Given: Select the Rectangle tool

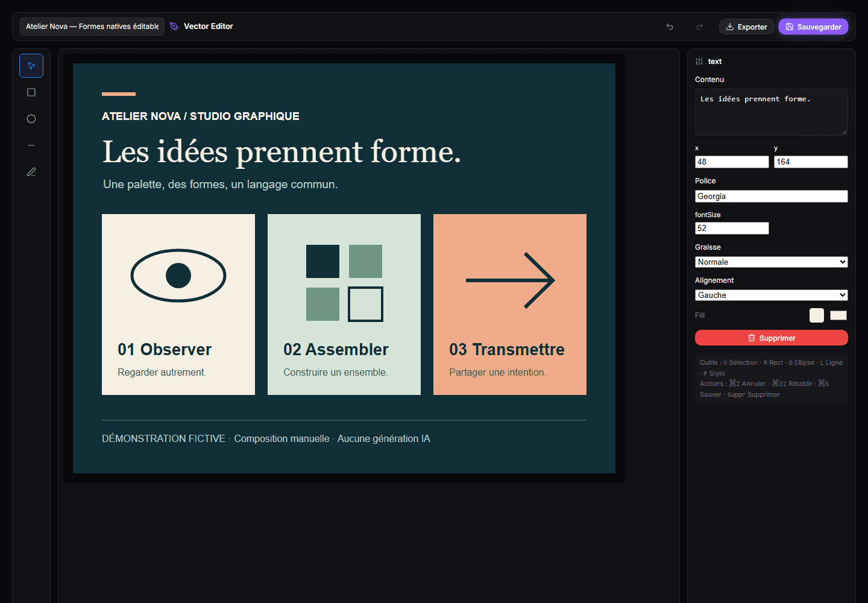Looking at the screenshot, I should [x=31, y=92].
